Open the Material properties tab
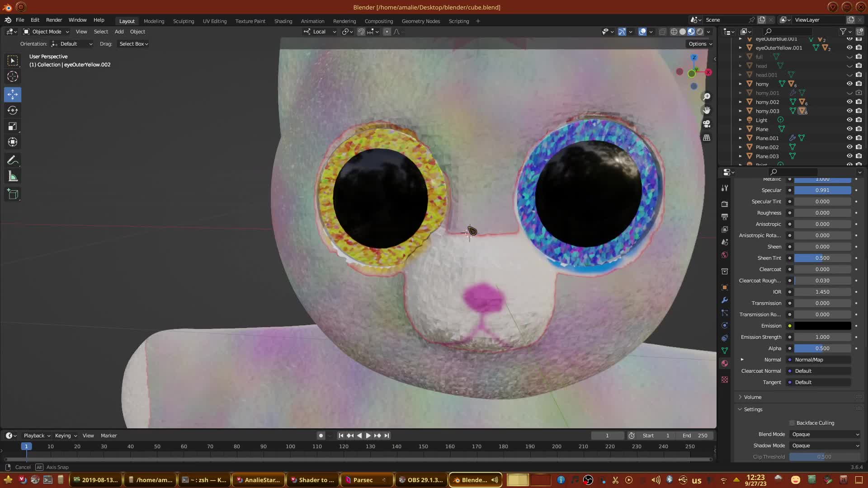868x488 pixels. 725,363
